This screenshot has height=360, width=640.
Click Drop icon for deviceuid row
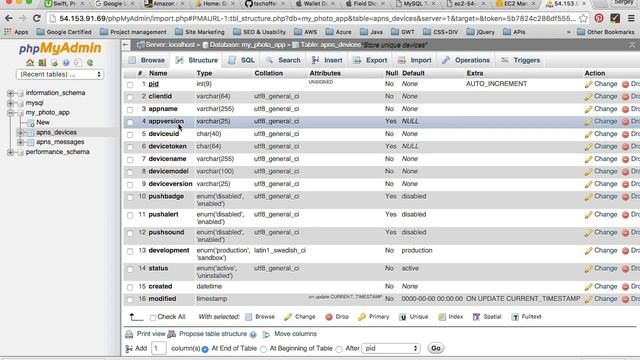click(x=625, y=134)
